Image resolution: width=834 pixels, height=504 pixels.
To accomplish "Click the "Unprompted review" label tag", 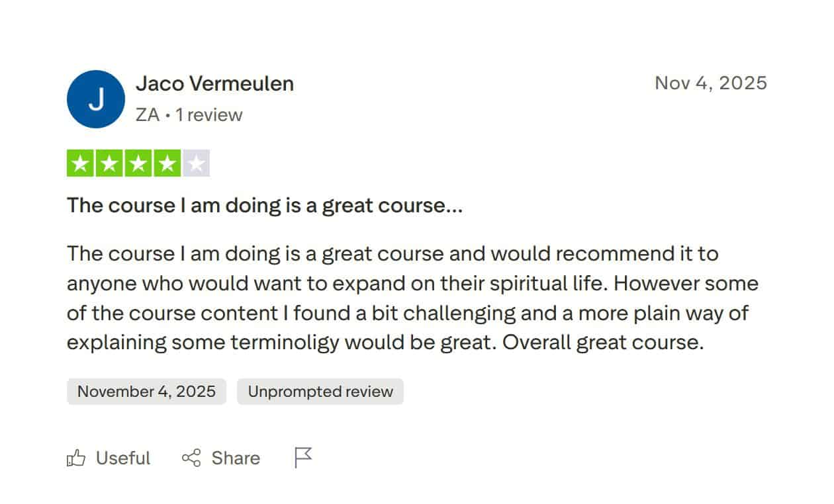I will [320, 392].
